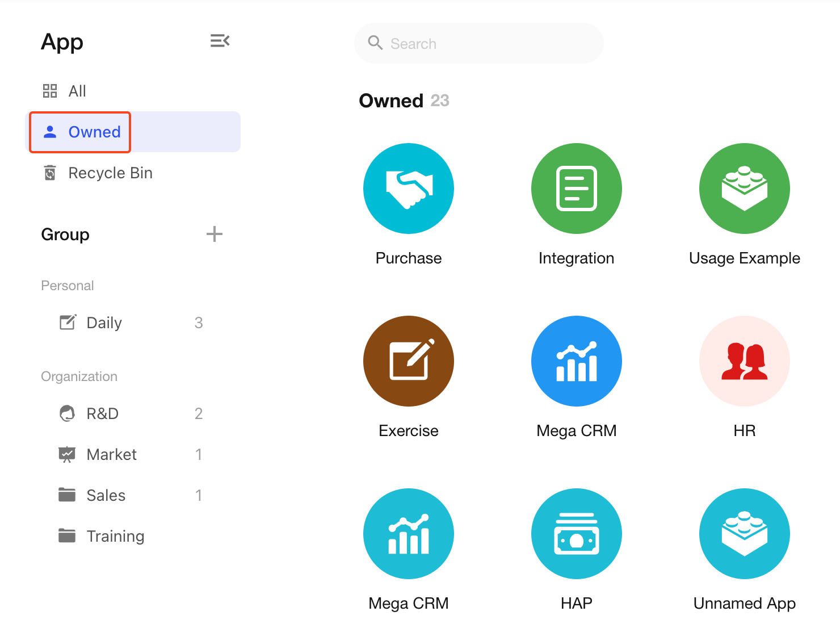This screenshot has height=628, width=840.
Task: Click the Search input field
Action: coord(488,44)
